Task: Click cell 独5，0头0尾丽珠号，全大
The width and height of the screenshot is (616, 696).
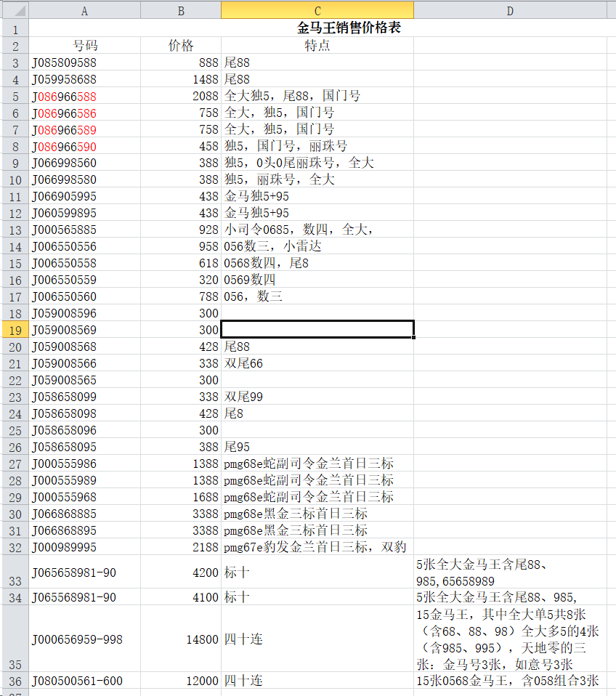Action: coord(317,163)
